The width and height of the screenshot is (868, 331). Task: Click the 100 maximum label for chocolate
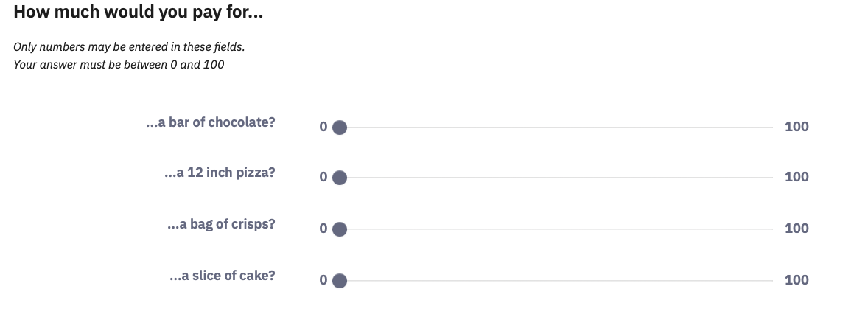[797, 127]
